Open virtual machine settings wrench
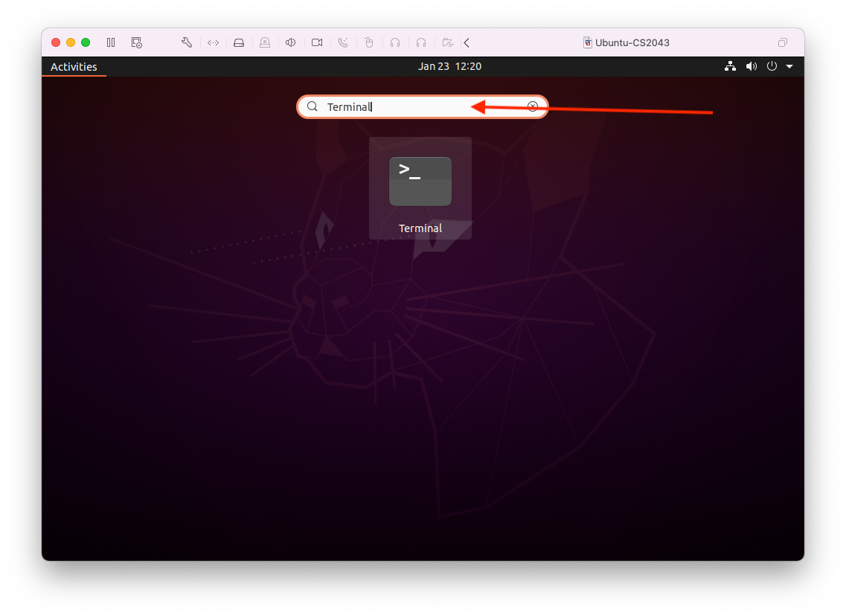Viewport: 846px width, 616px height. click(x=187, y=42)
